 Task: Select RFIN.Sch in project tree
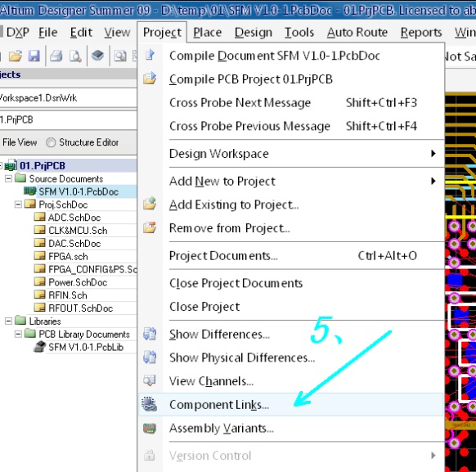point(68,295)
